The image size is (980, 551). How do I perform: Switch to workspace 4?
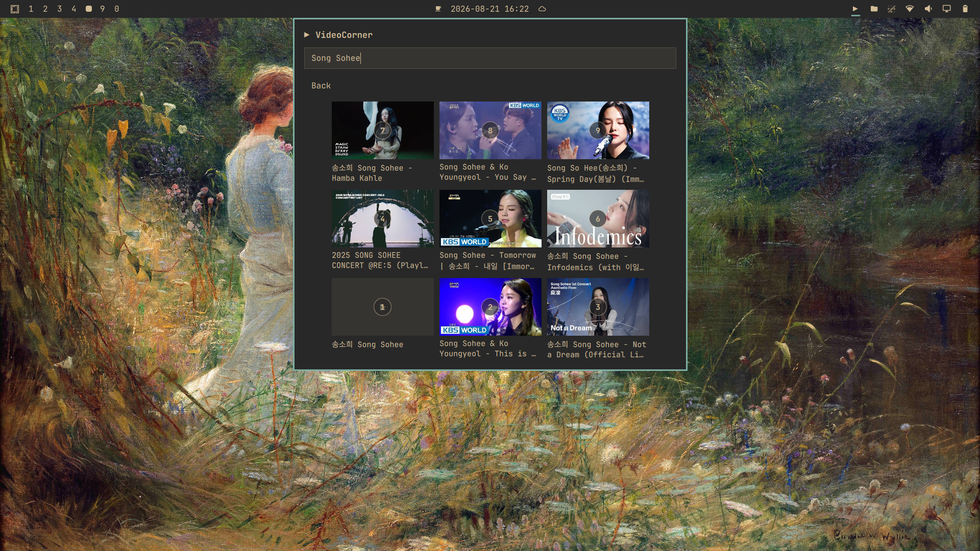tap(74, 9)
